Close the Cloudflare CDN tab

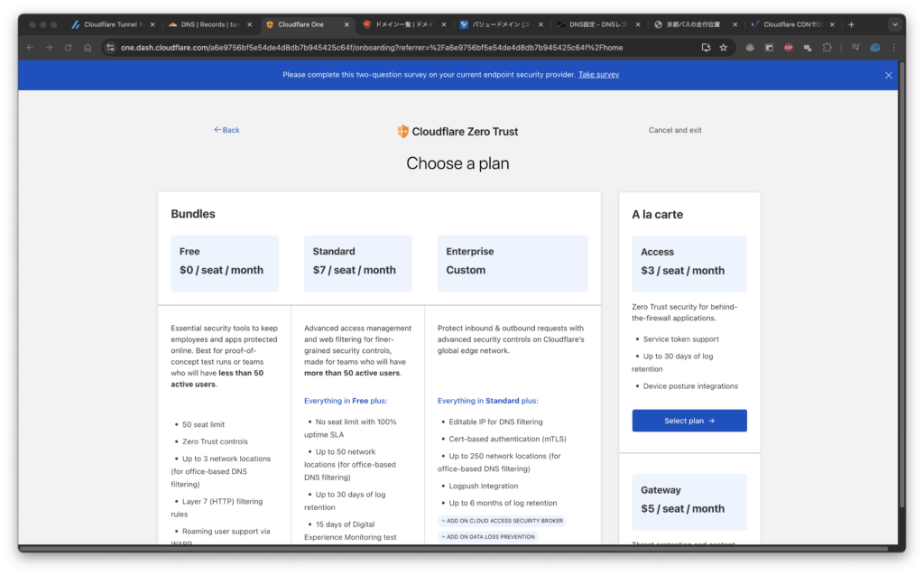(x=832, y=24)
